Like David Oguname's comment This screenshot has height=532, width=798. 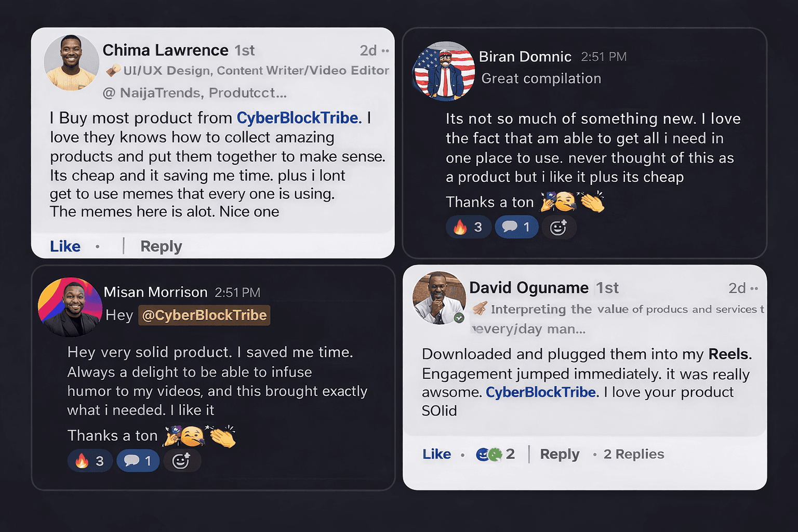tap(436, 454)
